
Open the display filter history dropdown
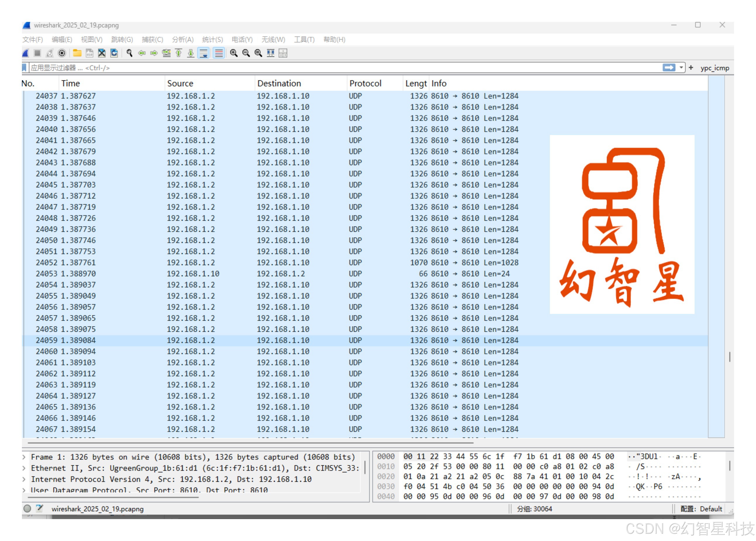point(681,68)
